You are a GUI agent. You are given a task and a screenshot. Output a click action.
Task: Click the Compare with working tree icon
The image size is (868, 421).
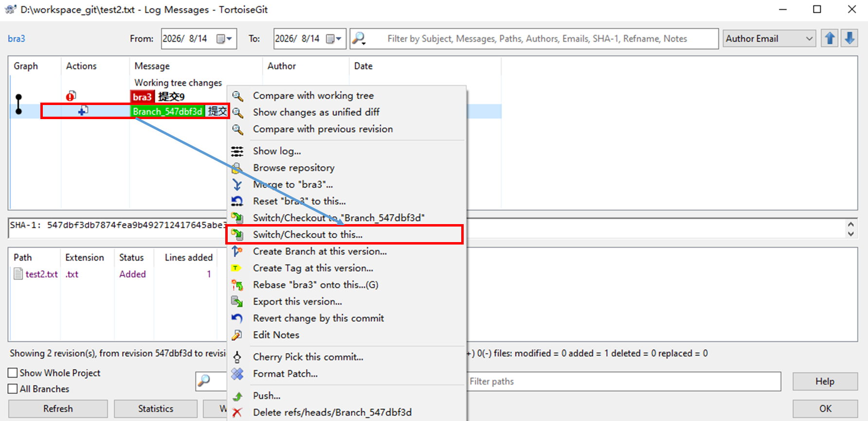(x=237, y=96)
